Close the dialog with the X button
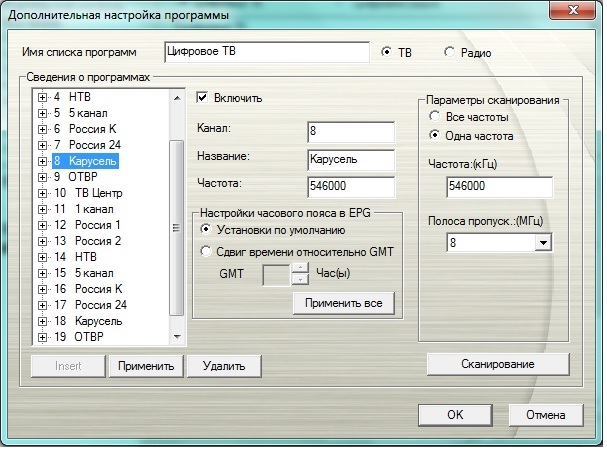 click(x=573, y=10)
